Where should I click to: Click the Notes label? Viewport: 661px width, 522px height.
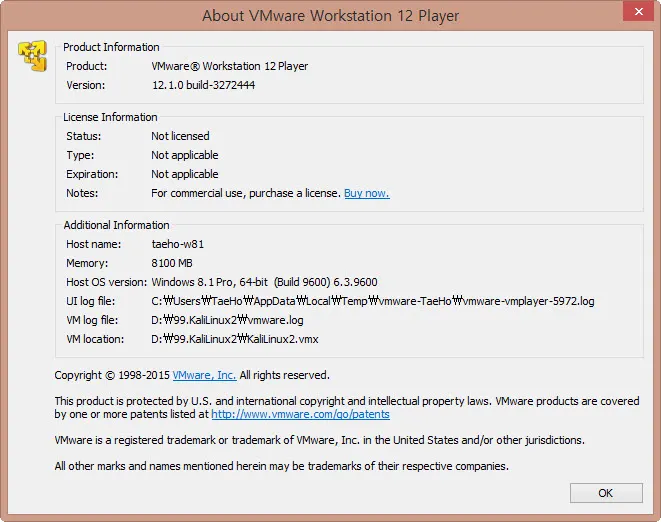(82, 193)
